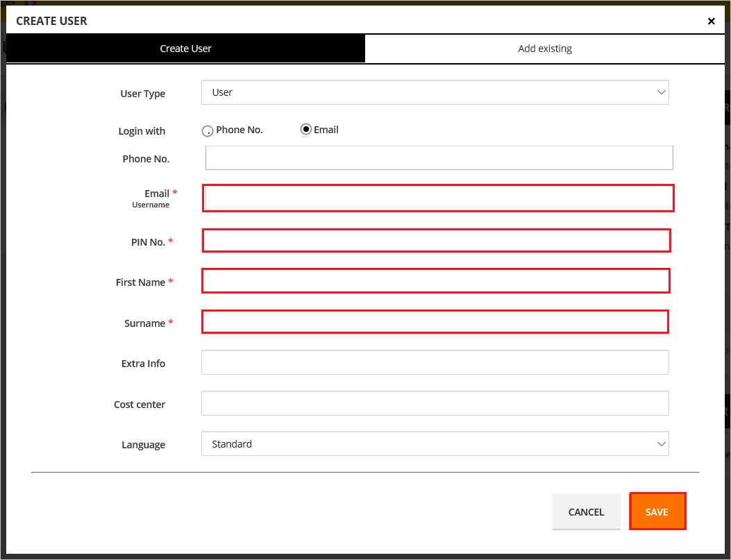Click the User Type dropdown chevron

pos(660,92)
